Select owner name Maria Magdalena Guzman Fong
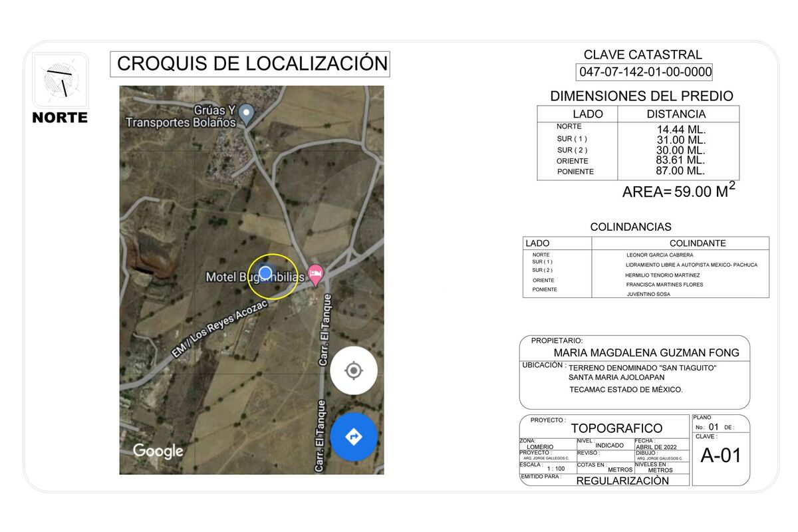 pos(646,353)
